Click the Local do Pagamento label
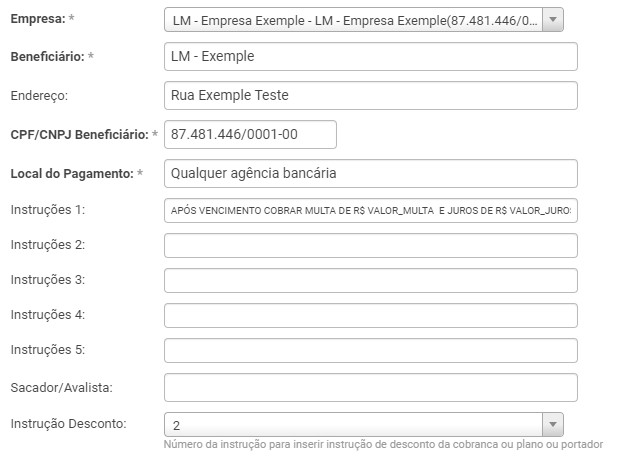 click(71, 174)
